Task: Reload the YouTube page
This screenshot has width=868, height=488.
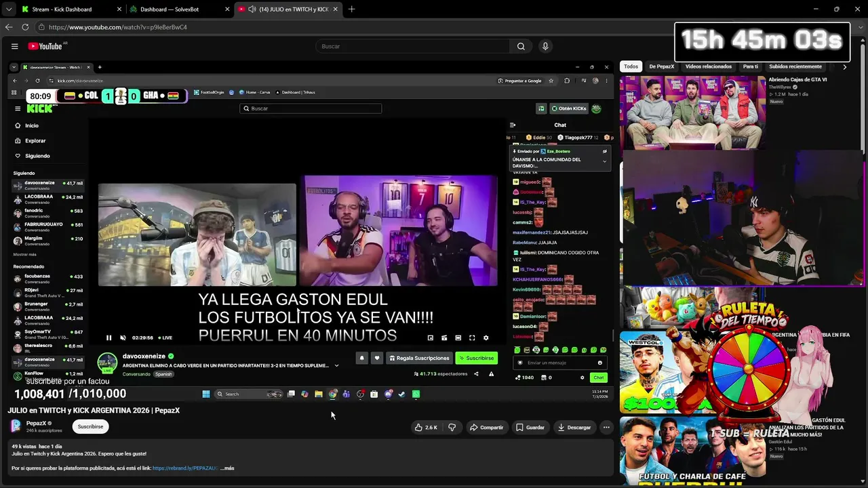Action: point(25,27)
